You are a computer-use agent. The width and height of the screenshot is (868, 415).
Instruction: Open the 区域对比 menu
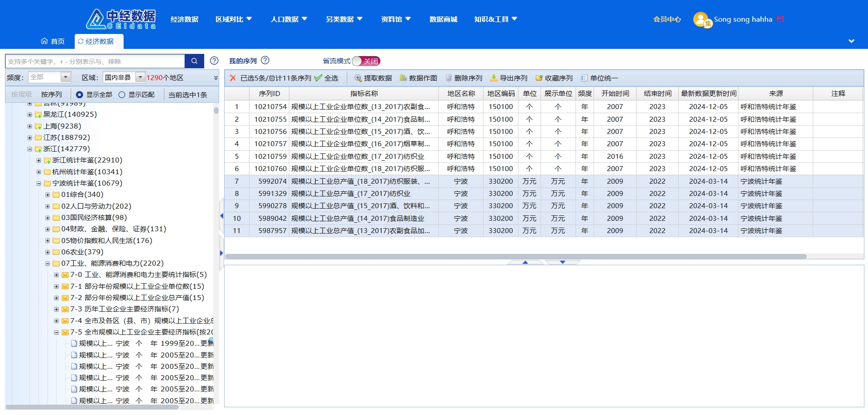click(233, 19)
